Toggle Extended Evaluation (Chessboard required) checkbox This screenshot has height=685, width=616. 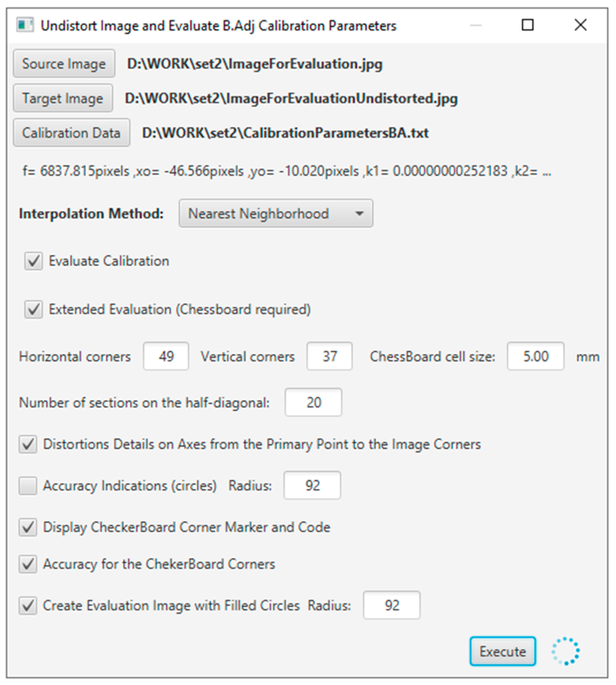34,310
